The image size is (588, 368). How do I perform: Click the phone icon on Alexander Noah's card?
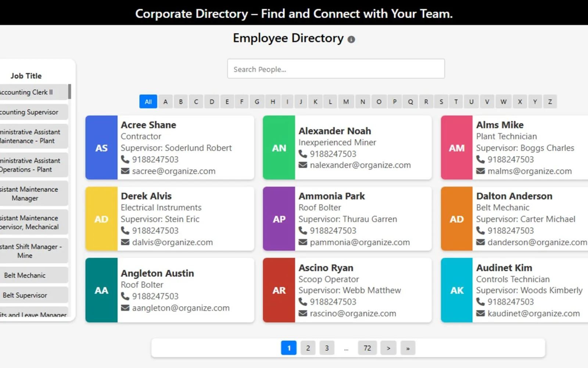[x=302, y=154]
